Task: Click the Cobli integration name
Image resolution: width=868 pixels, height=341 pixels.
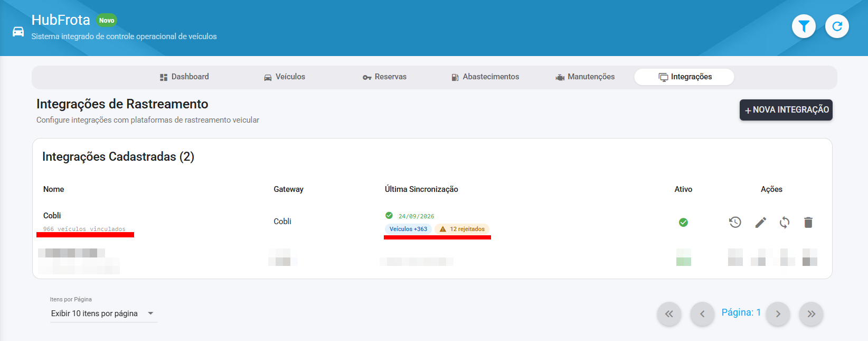Action: 52,216
